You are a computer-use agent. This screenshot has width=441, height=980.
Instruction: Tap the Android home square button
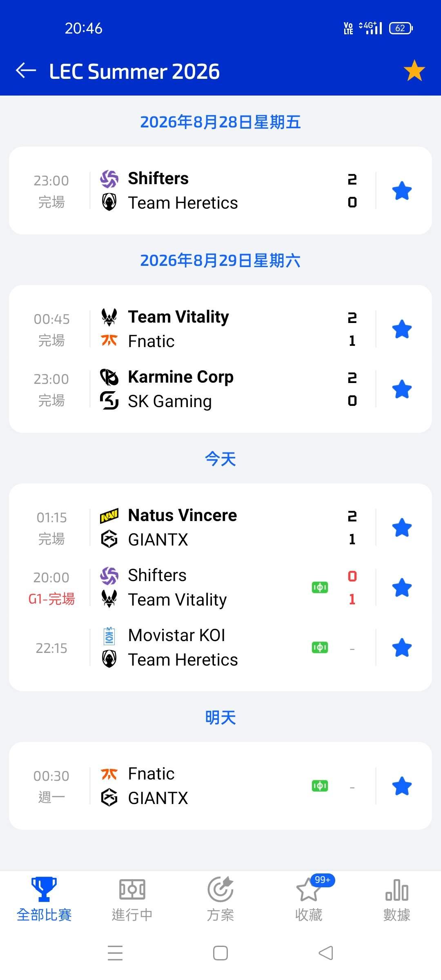coord(220,953)
